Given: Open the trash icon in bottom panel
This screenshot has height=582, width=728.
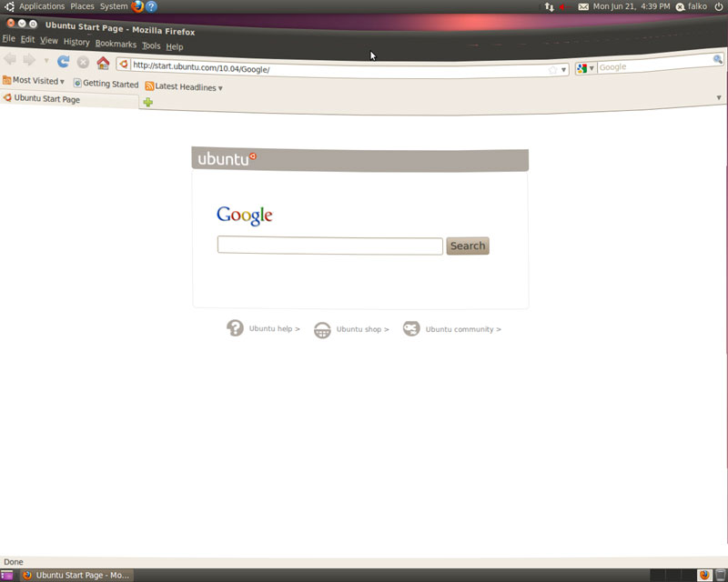Looking at the screenshot, I should coord(720,575).
